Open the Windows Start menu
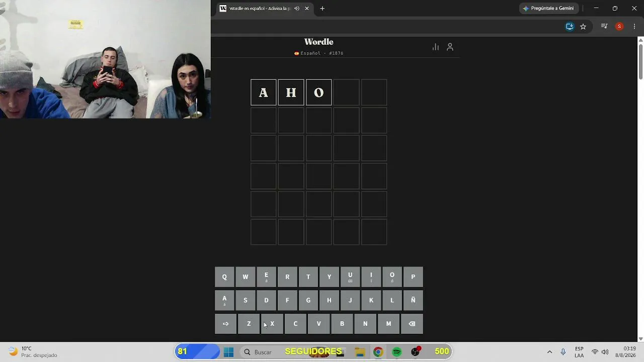This screenshot has width=644, height=362. click(x=228, y=352)
